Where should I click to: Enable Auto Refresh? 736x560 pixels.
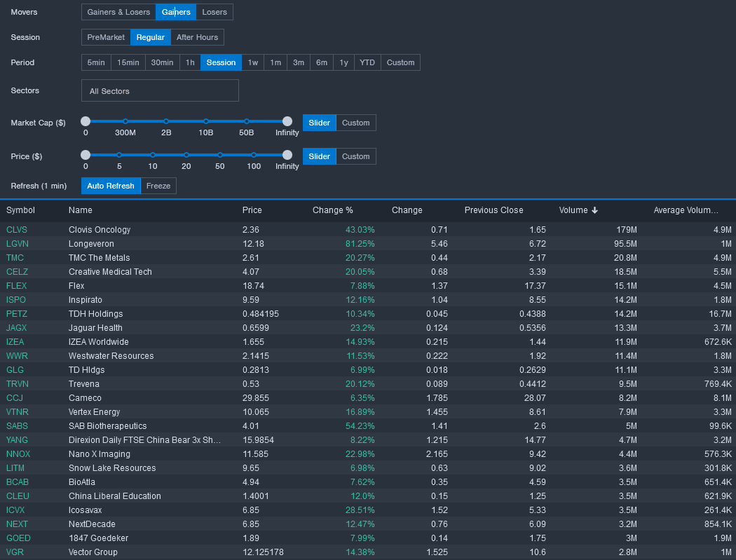111,186
